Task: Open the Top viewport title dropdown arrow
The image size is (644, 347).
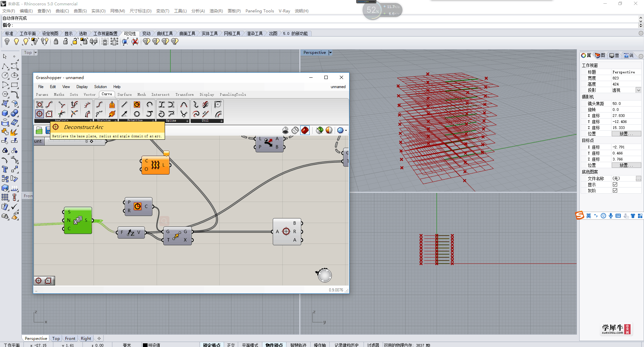Action: point(36,53)
